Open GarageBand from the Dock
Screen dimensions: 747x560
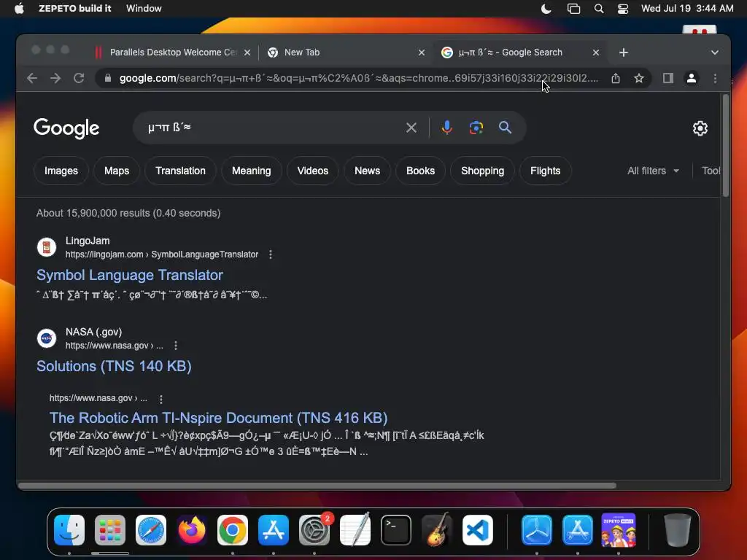pyautogui.click(x=437, y=529)
